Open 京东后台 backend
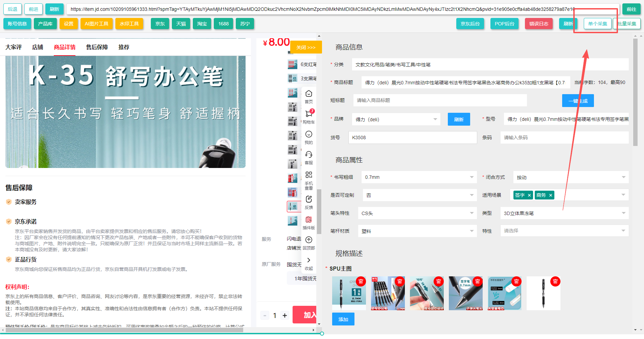 pos(470,24)
